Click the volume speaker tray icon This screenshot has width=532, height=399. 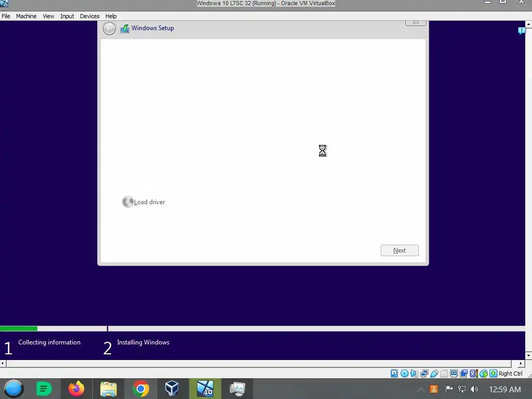coord(474,389)
